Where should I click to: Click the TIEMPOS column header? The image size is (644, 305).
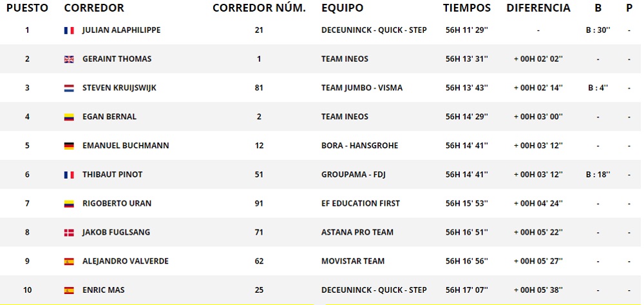[467, 8]
